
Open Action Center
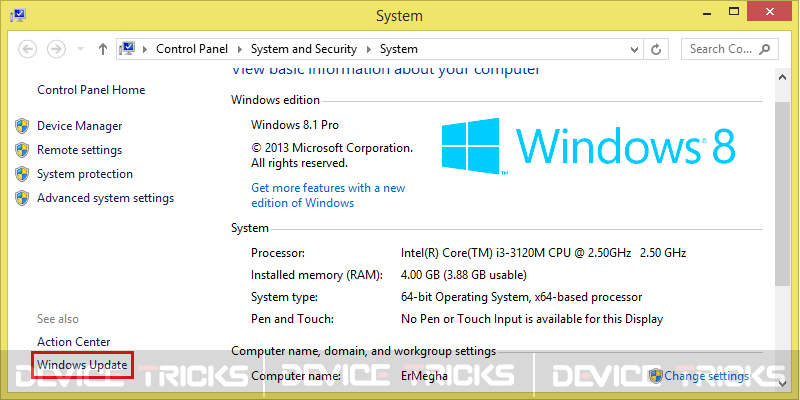click(73, 342)
